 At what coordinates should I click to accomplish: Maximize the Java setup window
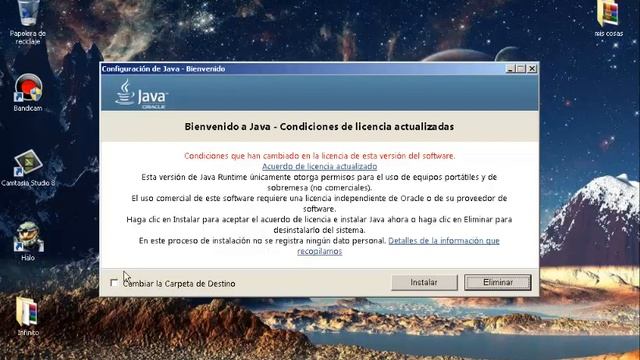tap(521, 69)
